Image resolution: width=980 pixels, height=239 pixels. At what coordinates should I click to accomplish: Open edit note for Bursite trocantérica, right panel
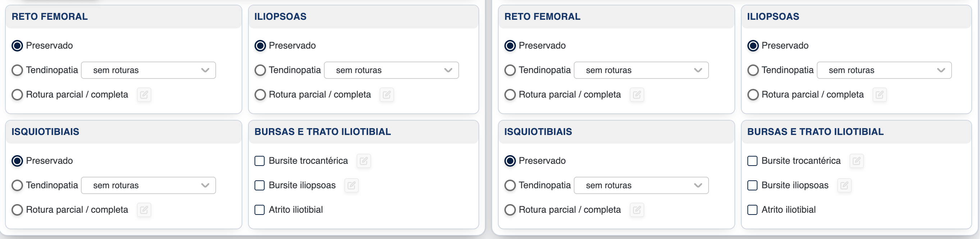856,161
